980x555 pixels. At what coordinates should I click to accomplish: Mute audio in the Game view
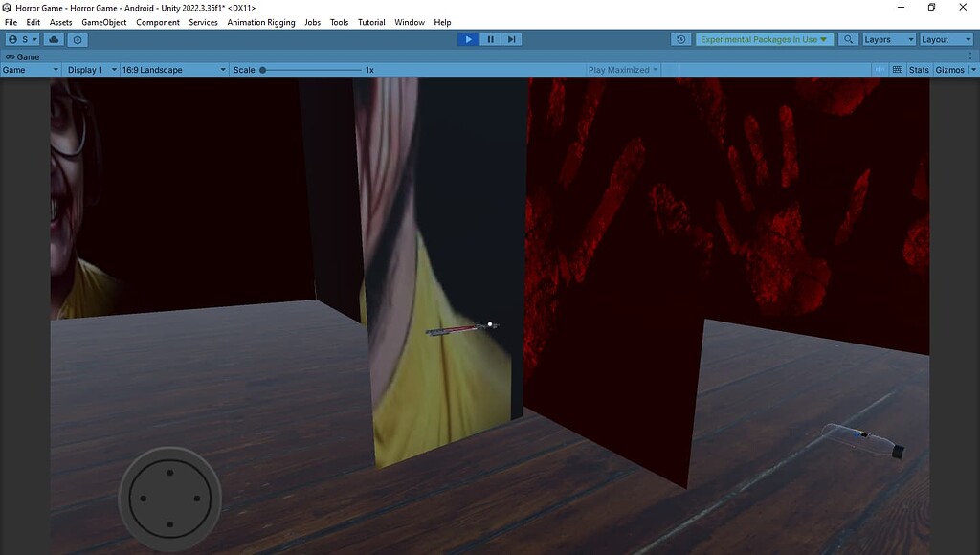click(x=880, y=69)
